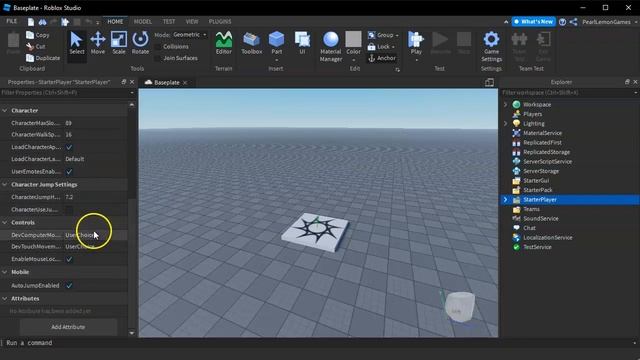This screenshot has height=360, width=640.
Task: Click the Run a command bar
Action: click(x=318, y=343)
